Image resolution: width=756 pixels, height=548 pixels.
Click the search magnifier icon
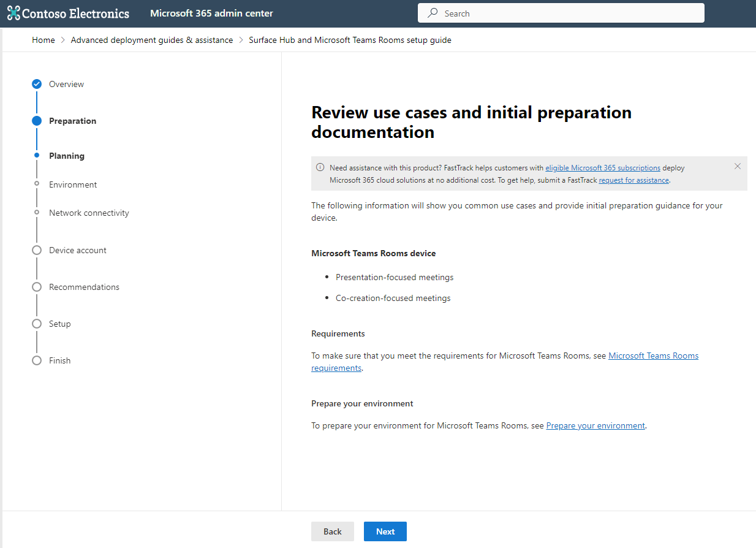(x=433, y=13)
